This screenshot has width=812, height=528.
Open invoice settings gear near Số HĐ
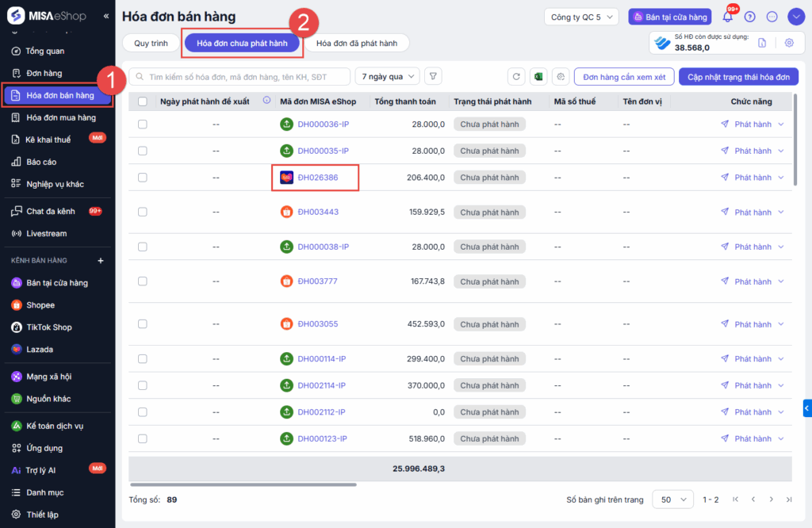[x=789, y=43]
